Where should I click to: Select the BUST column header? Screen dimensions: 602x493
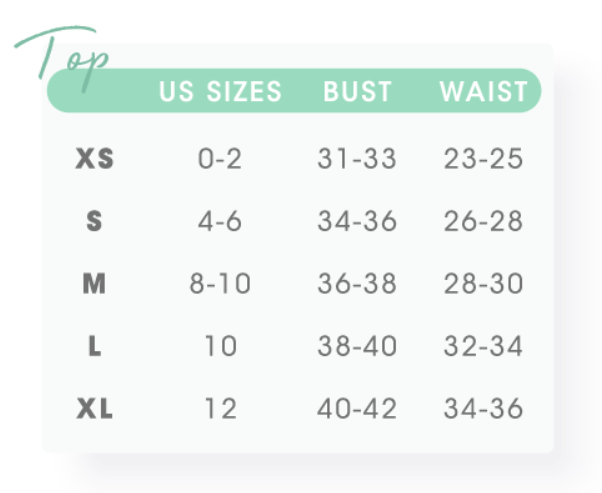357,91
